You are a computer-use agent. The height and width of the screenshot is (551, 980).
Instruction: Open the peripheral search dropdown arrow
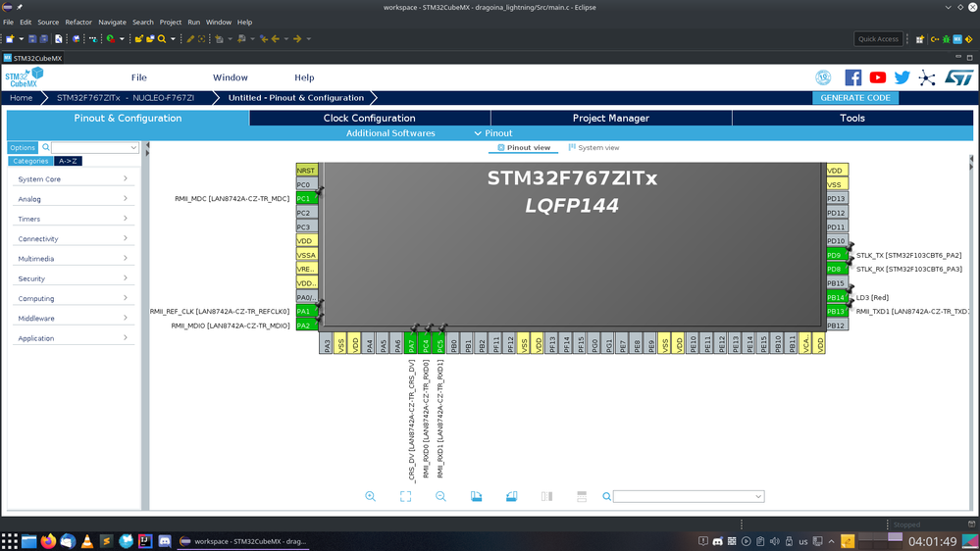(x=133, y=147)
